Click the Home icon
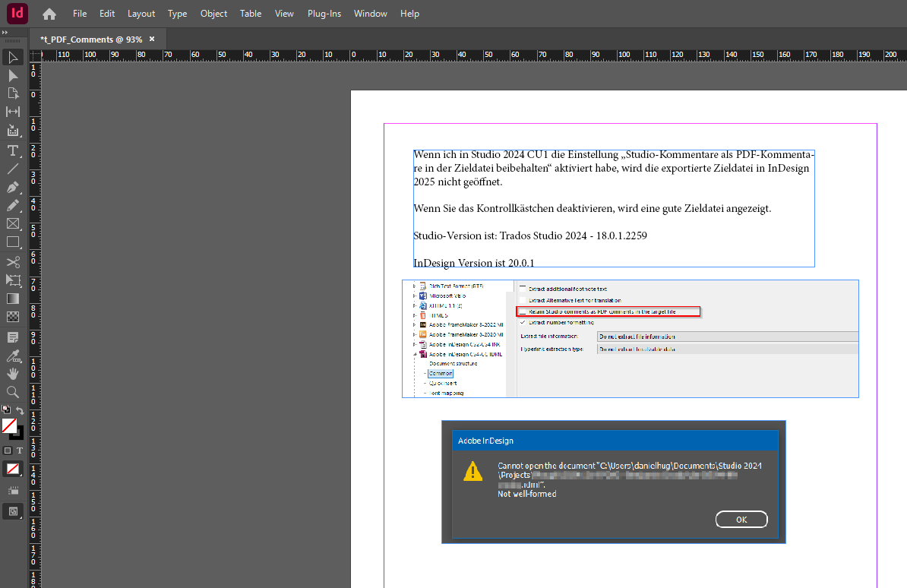907x588 pixels. coord(49,14)
